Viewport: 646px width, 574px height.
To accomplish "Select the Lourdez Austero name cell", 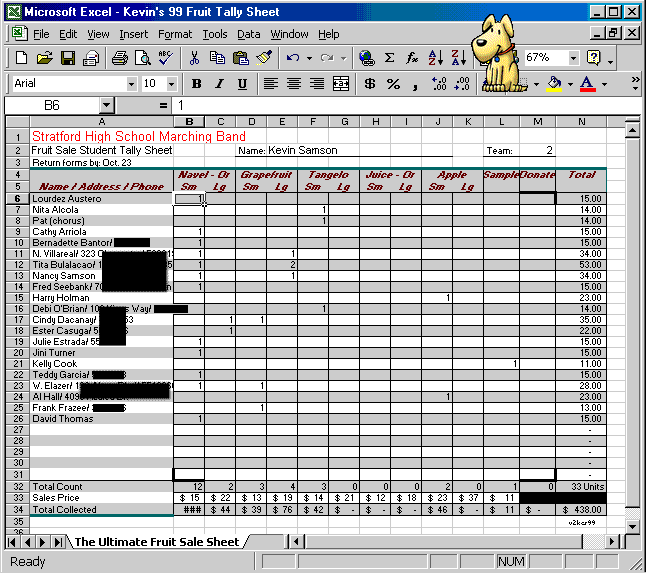I will [x=100, y=199].
